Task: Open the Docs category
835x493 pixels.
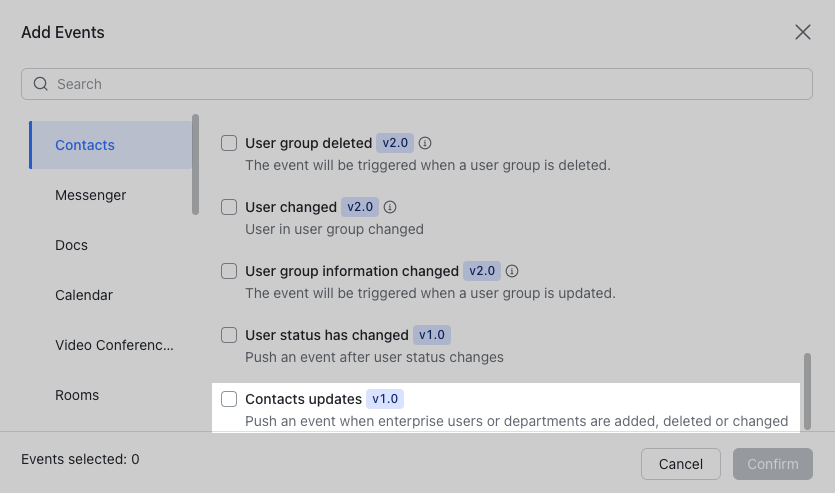Action: tap(71, 245)
